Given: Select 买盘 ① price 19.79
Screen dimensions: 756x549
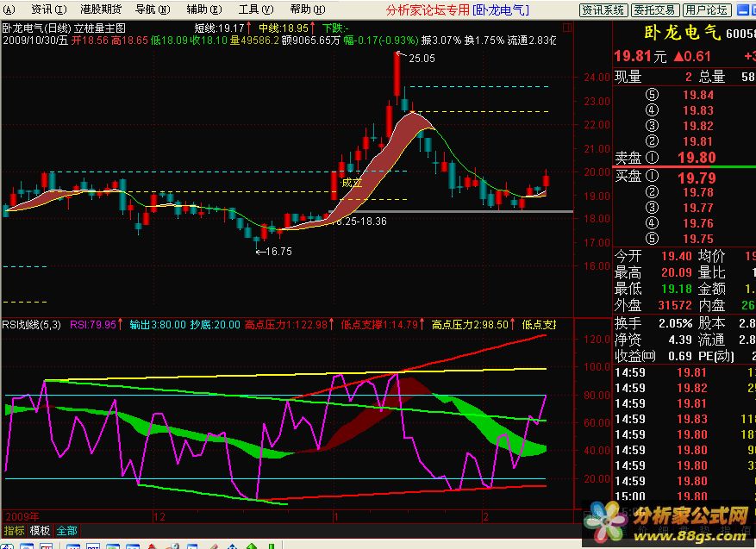Looking at the screenshot, I should [697, 178].
